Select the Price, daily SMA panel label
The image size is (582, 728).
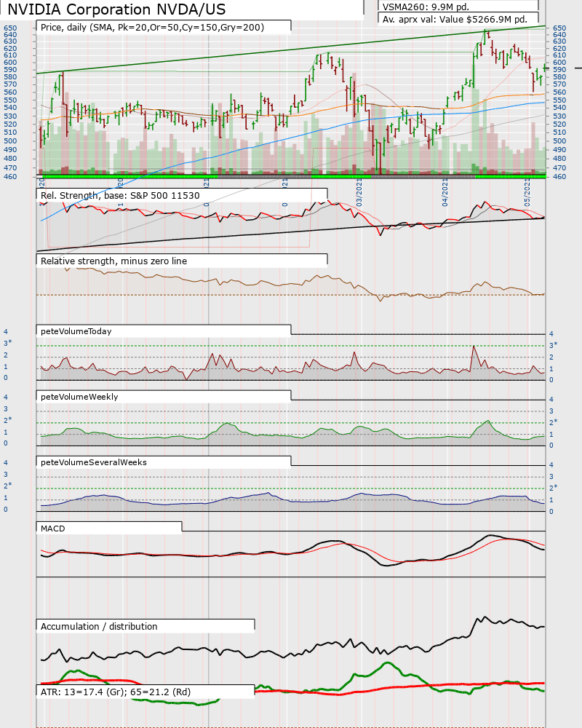152,28
